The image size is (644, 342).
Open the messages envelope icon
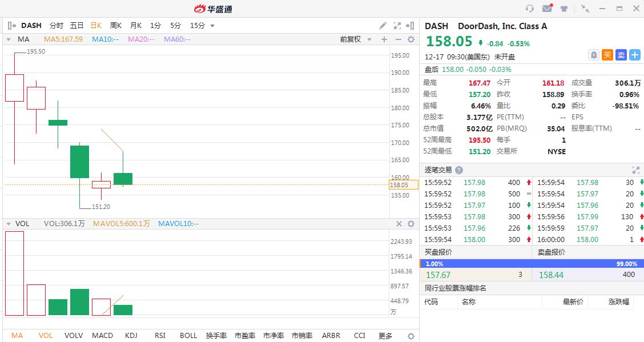[547, 9]
